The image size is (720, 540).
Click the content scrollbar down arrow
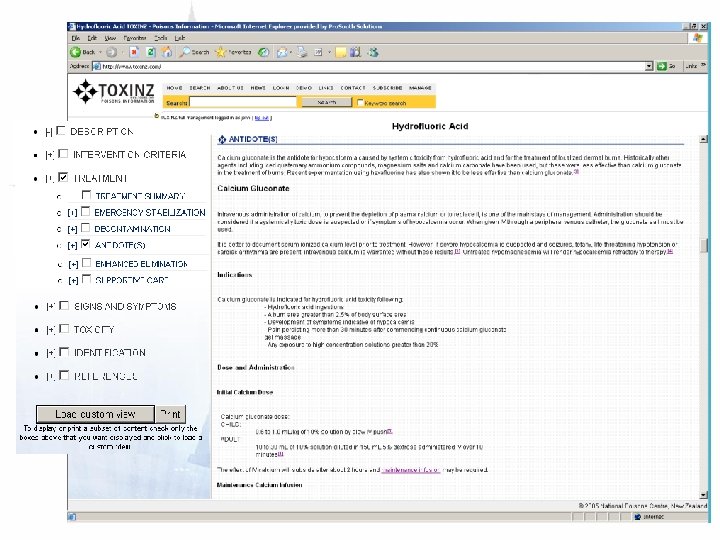[x=703, y=495]
